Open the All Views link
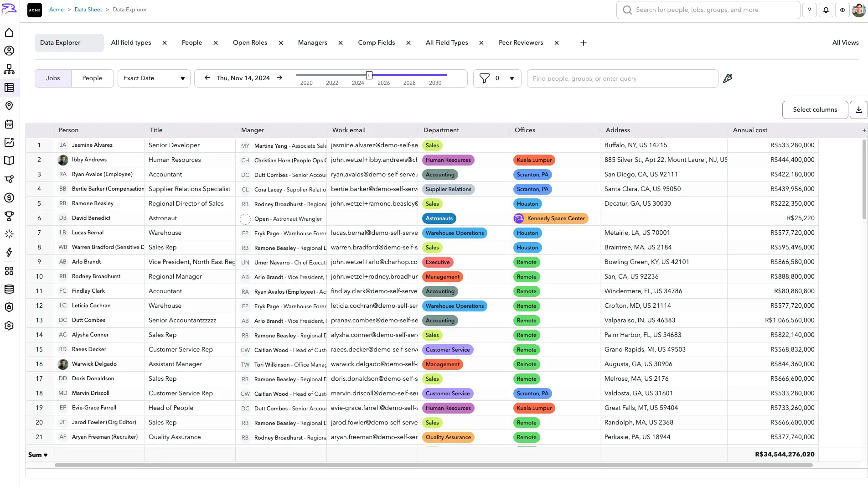 845,43
